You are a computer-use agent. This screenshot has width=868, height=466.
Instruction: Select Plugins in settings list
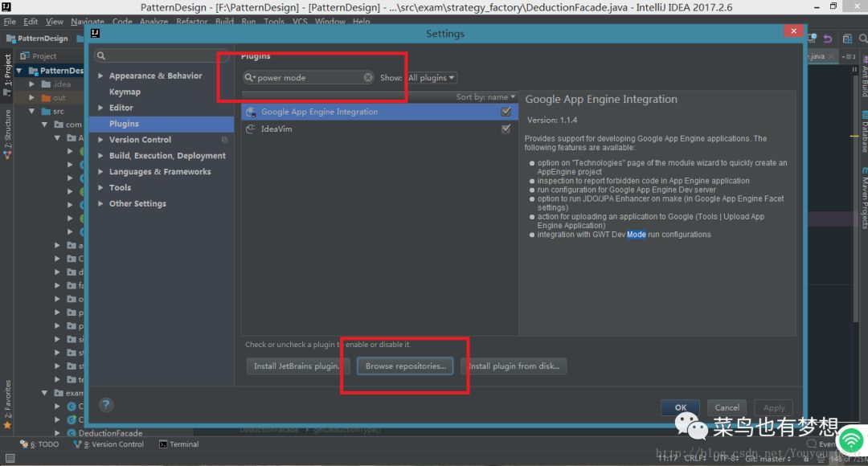(161, 124)
